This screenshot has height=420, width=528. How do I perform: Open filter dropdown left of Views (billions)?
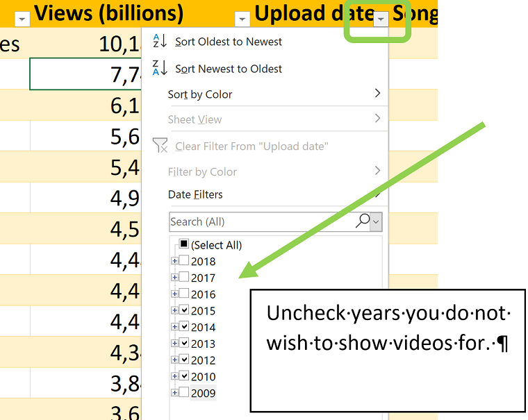pyautogui.click(x=22, y=19)
